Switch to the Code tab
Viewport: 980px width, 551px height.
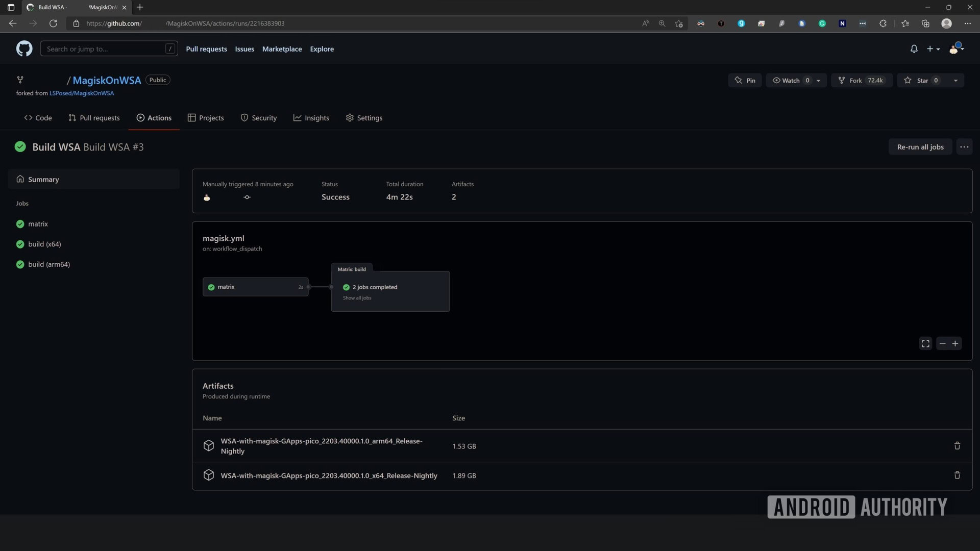coord(38,118)
